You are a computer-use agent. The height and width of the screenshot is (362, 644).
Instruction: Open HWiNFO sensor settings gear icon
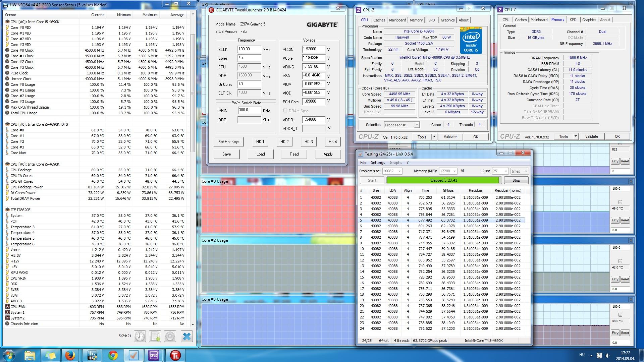[170, 336]
